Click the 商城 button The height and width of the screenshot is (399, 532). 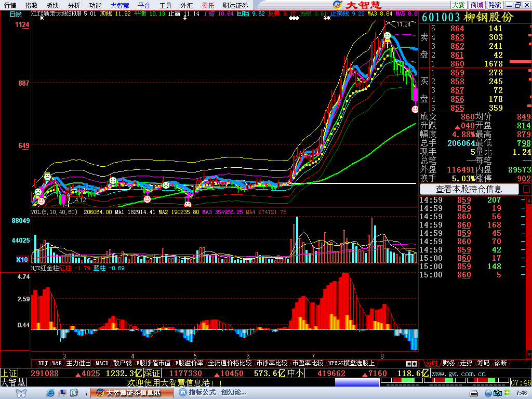477,5
